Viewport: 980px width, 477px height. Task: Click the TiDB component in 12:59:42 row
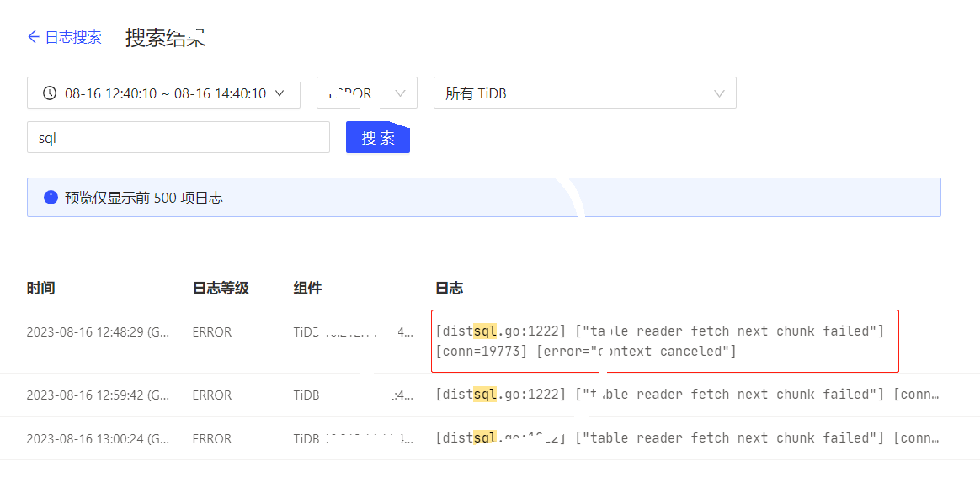pos(306,395)
